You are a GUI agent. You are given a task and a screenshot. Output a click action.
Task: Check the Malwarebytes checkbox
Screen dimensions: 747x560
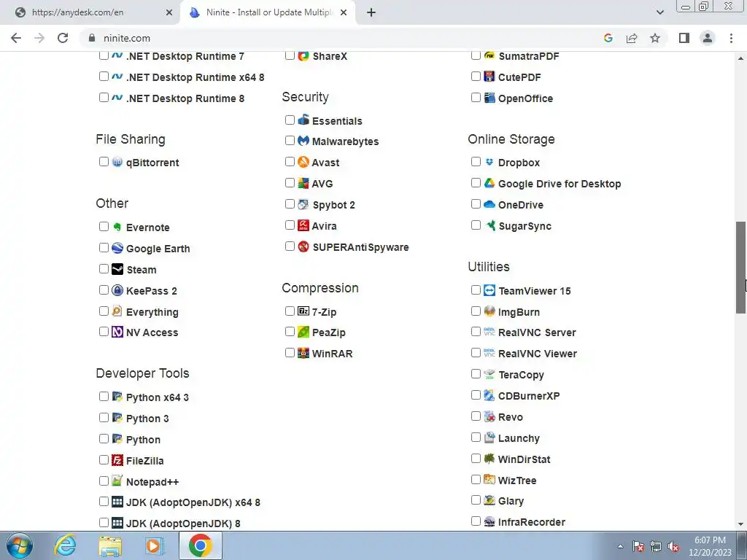pyautogui.click(x=290, y=141)
